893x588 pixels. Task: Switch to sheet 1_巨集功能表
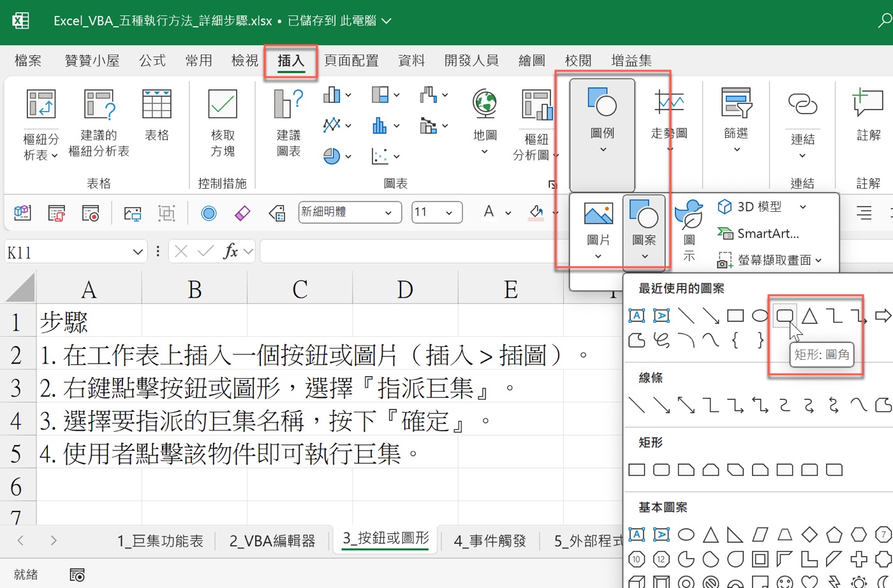pos(160,541)
